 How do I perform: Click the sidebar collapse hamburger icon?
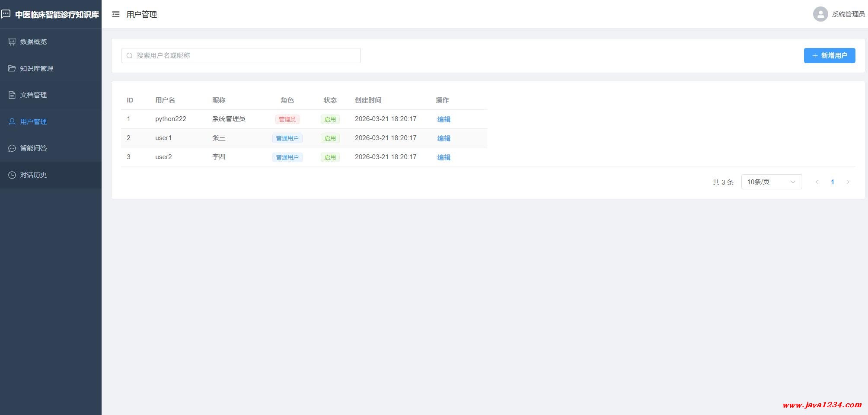116,15
